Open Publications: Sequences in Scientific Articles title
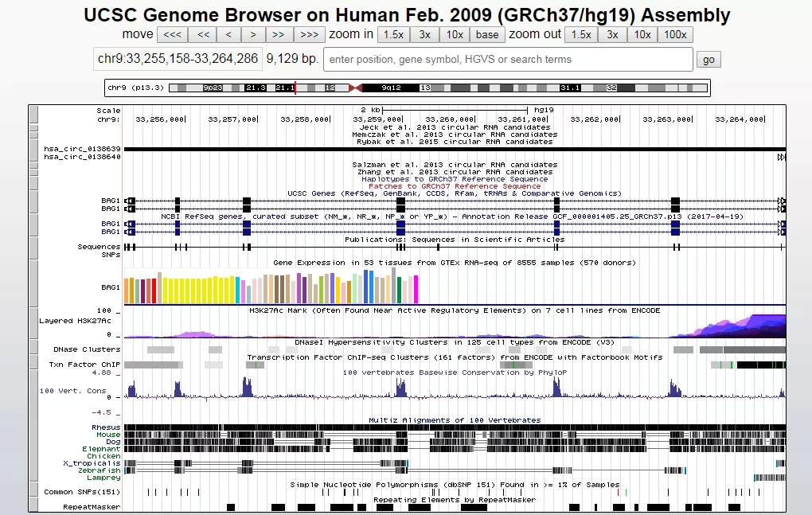 coord(455,240)
